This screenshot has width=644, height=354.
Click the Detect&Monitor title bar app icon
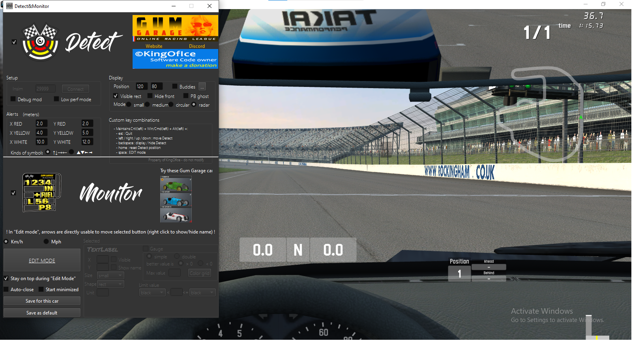coord(9,6)
